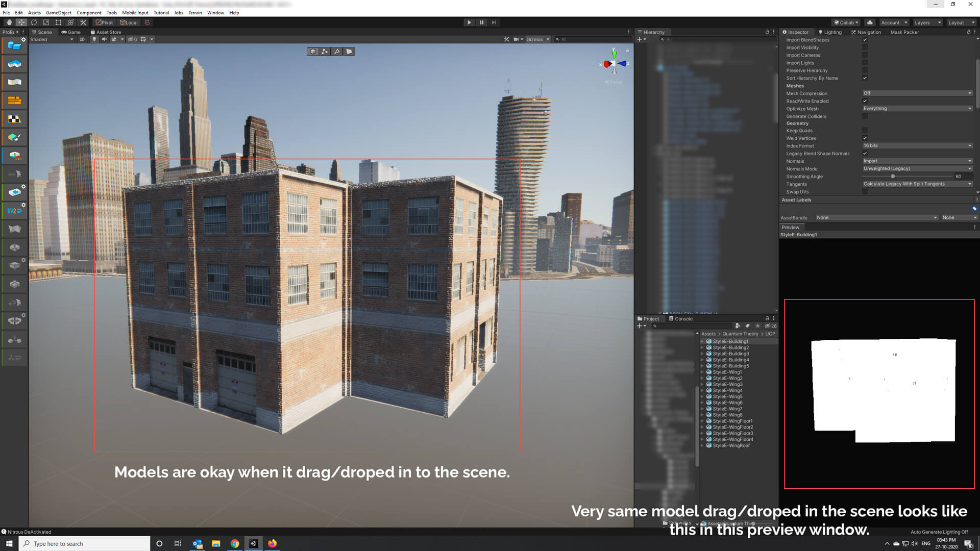Select object mode in scene overlay
Image resolution: width=980 pixels, height=551 pixels.
(x=313, y=52)
